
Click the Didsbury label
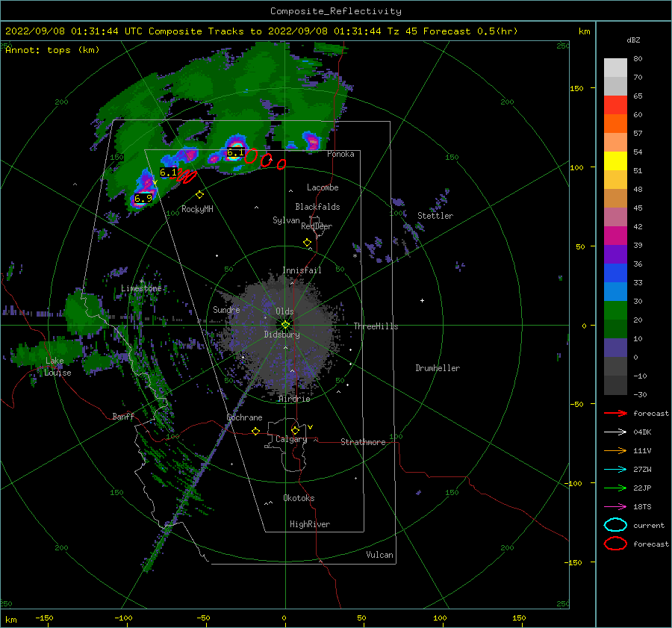[x=281, y=335]
